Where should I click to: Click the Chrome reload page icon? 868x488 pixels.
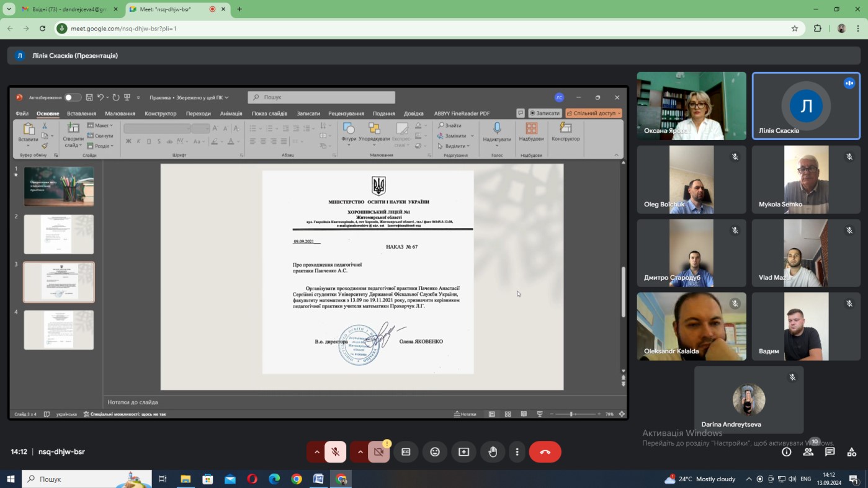(42, 28)
